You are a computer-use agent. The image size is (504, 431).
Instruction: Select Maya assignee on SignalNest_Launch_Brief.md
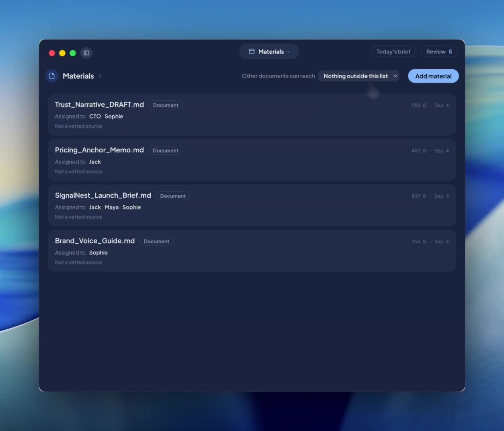(x=112, y=208)
